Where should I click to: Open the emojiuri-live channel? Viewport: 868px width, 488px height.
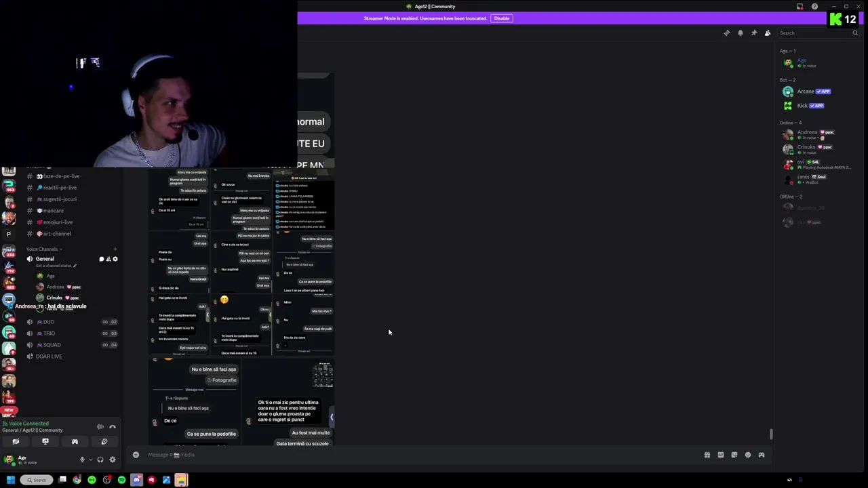[x=71, y=222]
